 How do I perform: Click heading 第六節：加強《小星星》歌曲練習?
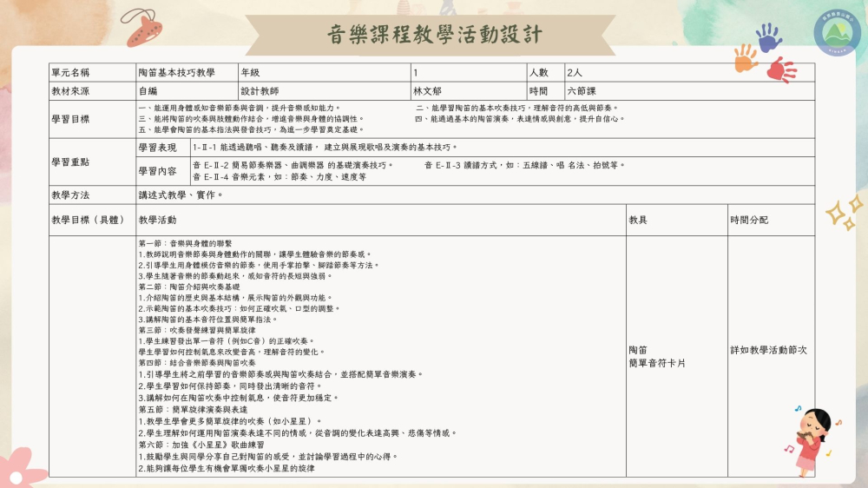click(201, 445)
